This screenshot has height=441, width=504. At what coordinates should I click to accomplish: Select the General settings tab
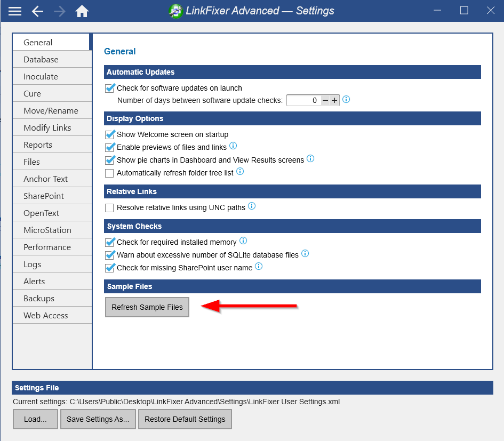tap(51, 43)
